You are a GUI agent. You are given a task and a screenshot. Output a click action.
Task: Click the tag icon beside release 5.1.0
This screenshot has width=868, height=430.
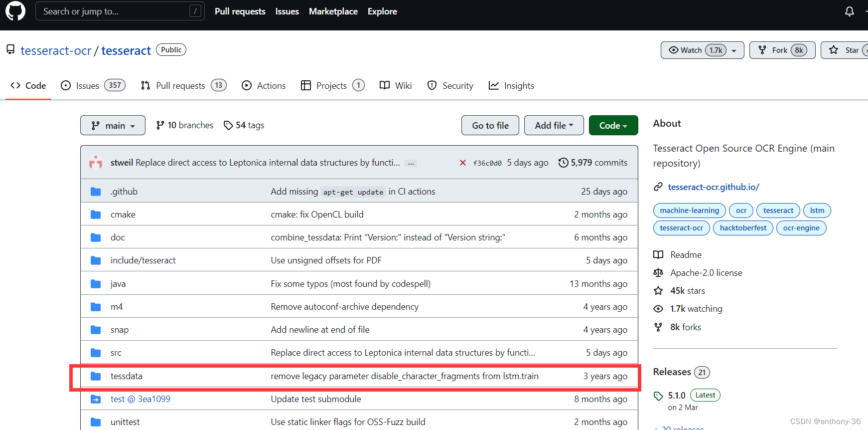658,396
